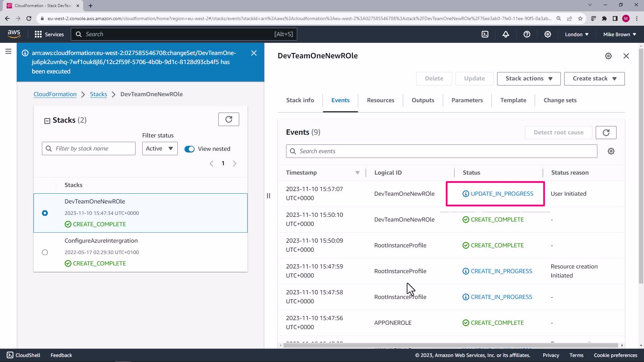Follow the CloudFormation breadcrumb link
Screen dimensions: 644x362
(55, 94)
